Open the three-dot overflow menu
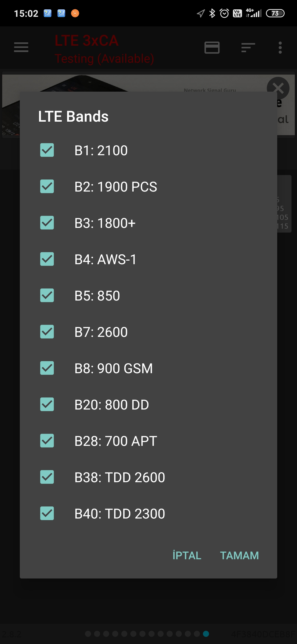Screen dimensions: 297x644 pos(280,47)
